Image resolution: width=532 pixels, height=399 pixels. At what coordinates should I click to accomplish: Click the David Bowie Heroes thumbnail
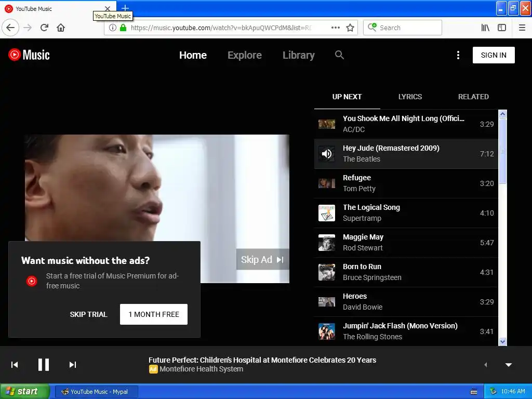click(327, 302)
